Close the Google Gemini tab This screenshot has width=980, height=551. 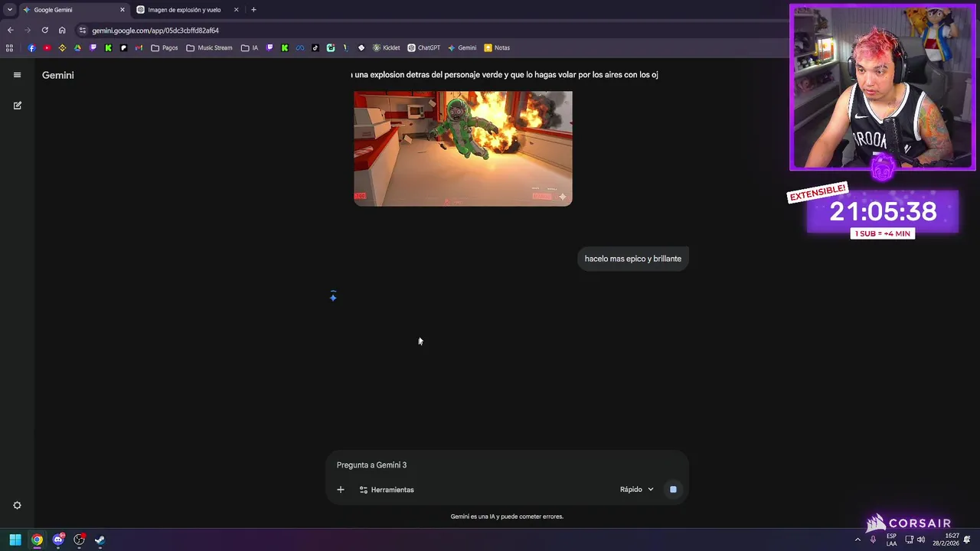click(x=122, y=10)
